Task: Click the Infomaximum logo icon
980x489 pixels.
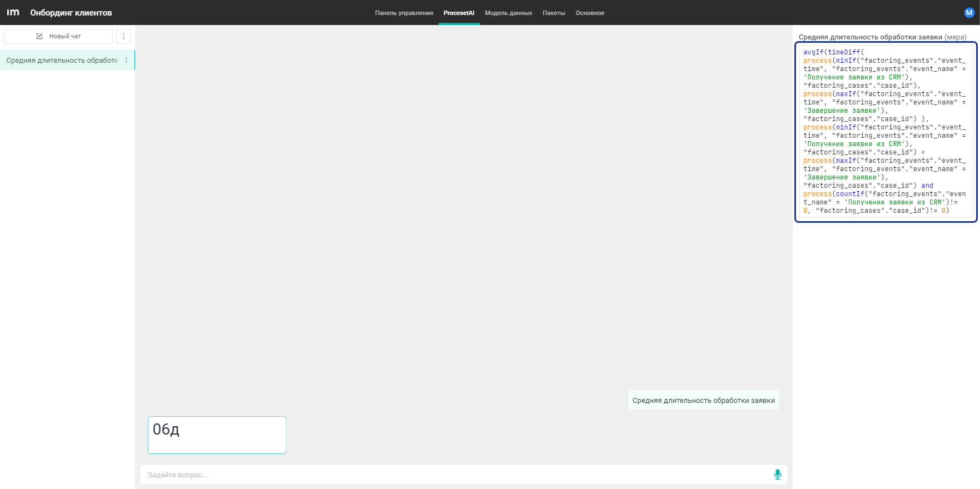Action: pyautogui.click(x=13, y=12)
